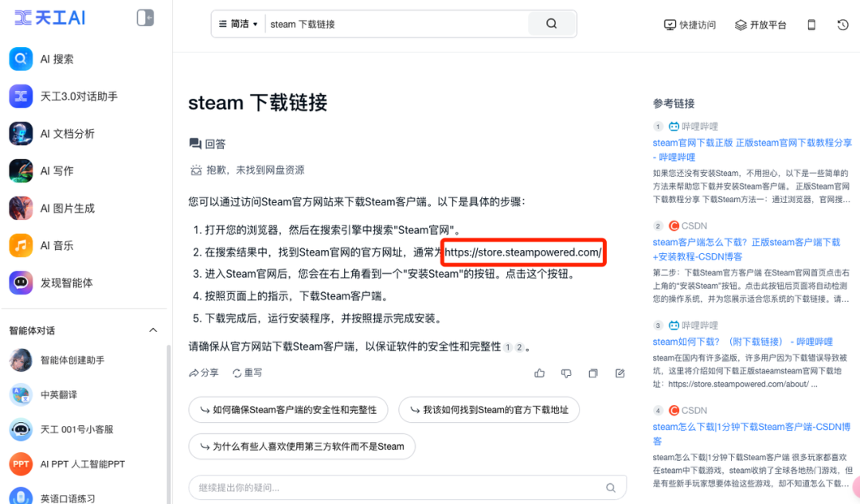Click citation reference number 1 in answer

(x=508, y=347)
